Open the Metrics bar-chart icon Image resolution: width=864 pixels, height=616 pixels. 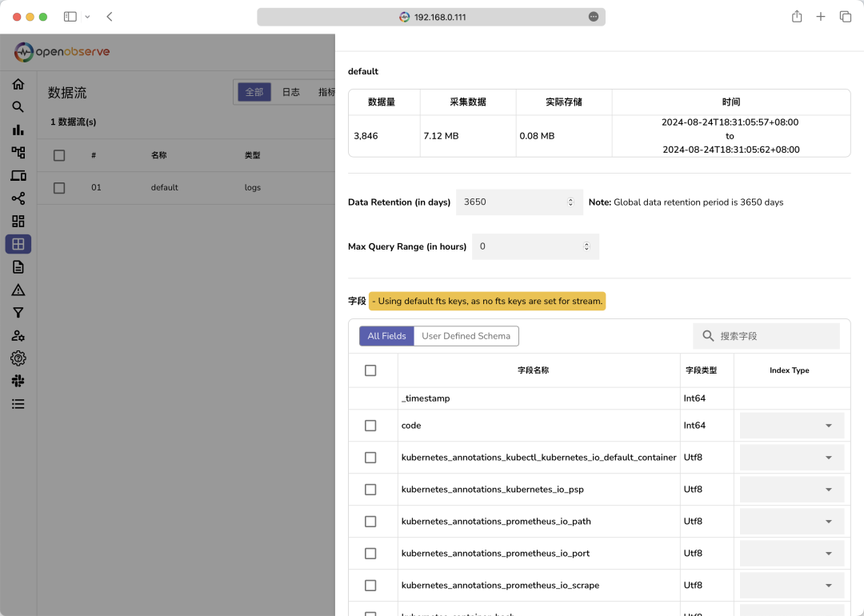[x=18, y=129]
